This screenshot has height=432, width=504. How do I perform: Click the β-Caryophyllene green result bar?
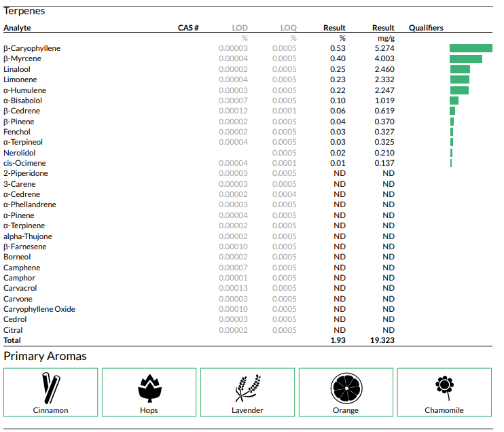click(x=471, y=48)
